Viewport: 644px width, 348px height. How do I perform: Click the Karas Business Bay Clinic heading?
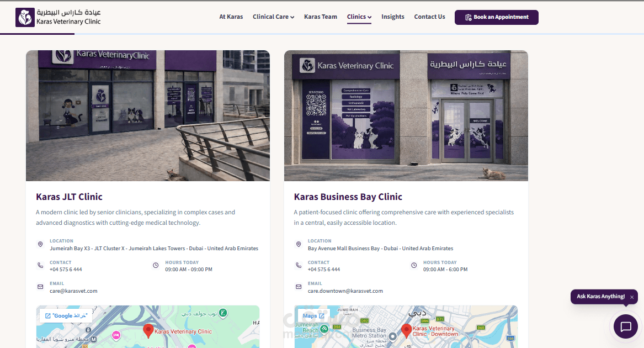[x=348, y=197]
